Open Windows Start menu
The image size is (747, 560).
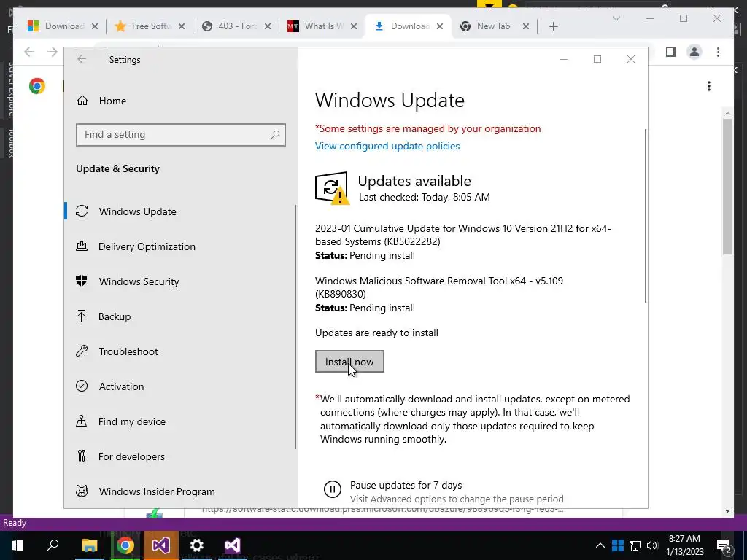[18, 545]
